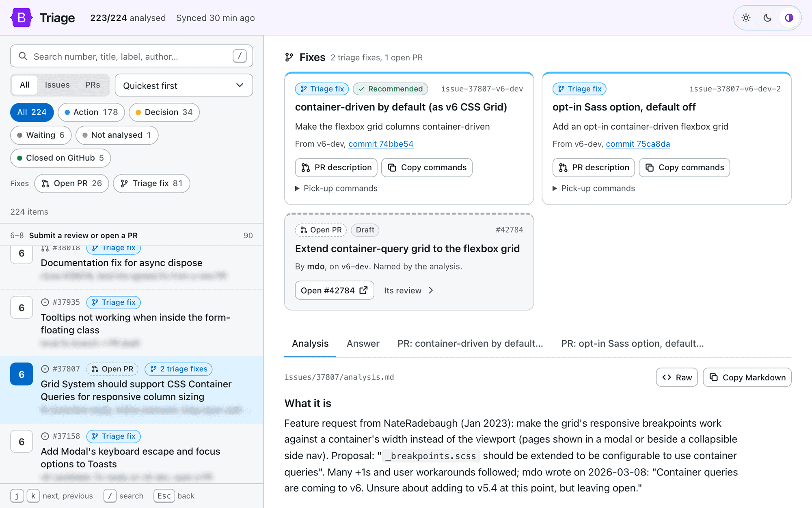Select Documentation fix for async dispose item
Screen dimensions: 812x508
pyautogui.click(x=132, y=267)
